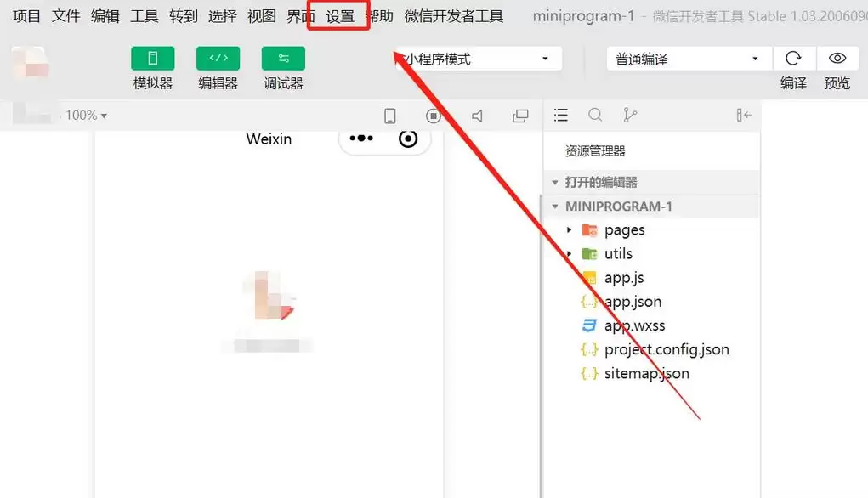868x498 pixels.
Task: Click the mini program capsule close circle
Action: click(x=408, y=139)
